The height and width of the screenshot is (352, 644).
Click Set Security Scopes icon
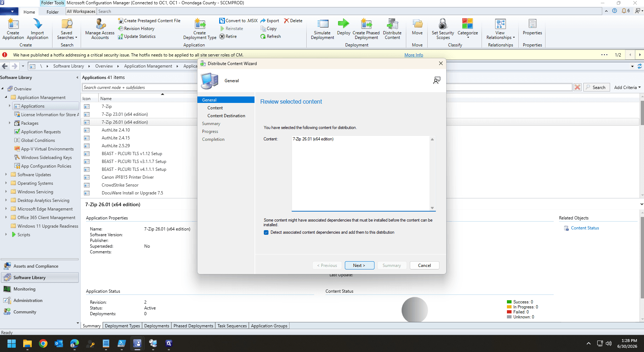click(x=443, y=29)
